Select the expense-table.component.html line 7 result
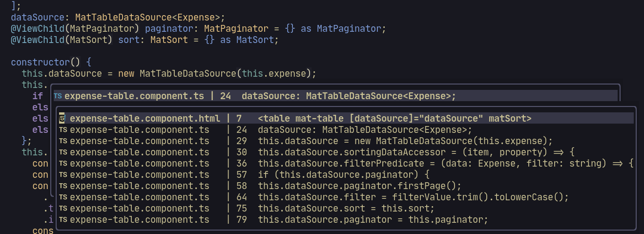This screenshot has height=234, width=644. [x=346, y=119]
